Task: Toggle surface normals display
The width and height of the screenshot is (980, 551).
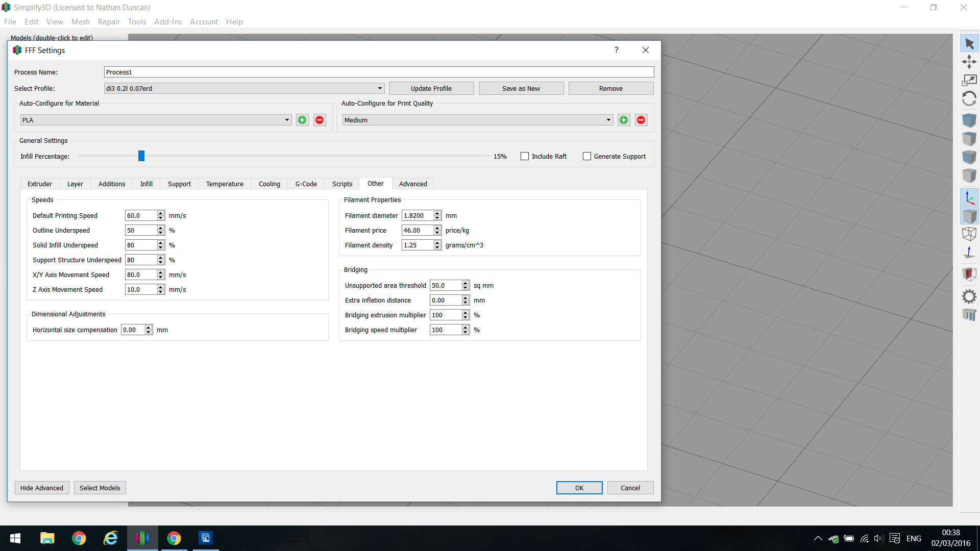Action: [969, 253]
